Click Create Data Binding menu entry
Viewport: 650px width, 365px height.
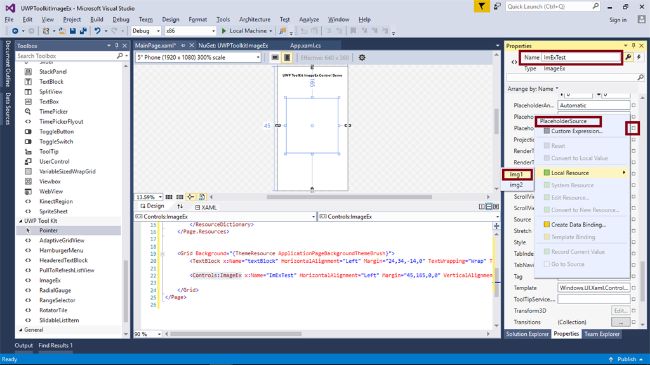[578, 224]
